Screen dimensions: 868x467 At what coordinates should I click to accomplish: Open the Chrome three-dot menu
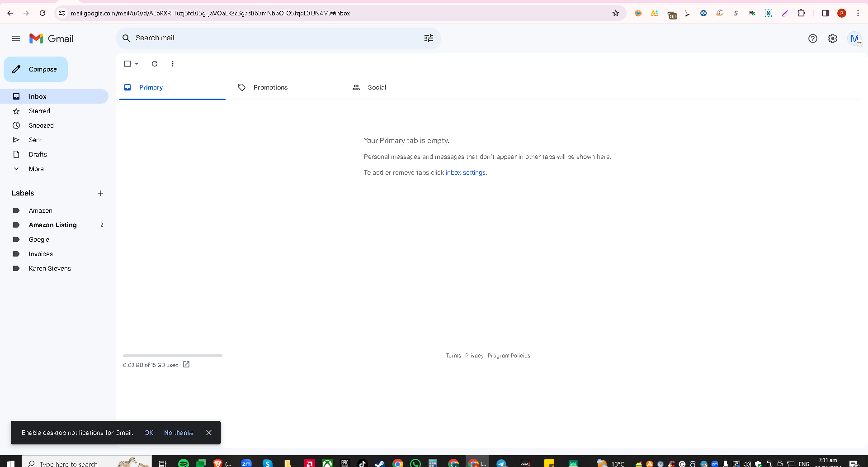coord(858,13)
